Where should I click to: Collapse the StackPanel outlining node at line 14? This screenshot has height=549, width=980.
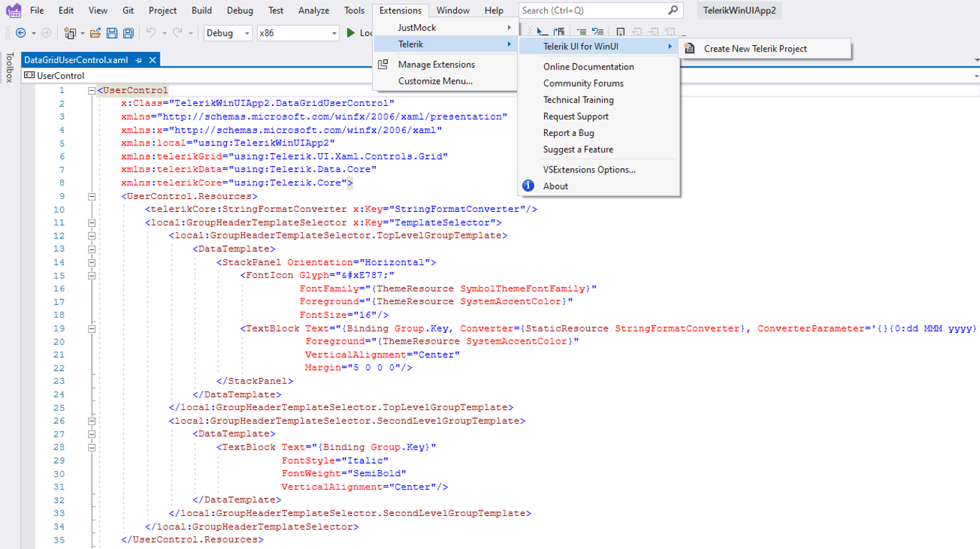click(92, 262)
